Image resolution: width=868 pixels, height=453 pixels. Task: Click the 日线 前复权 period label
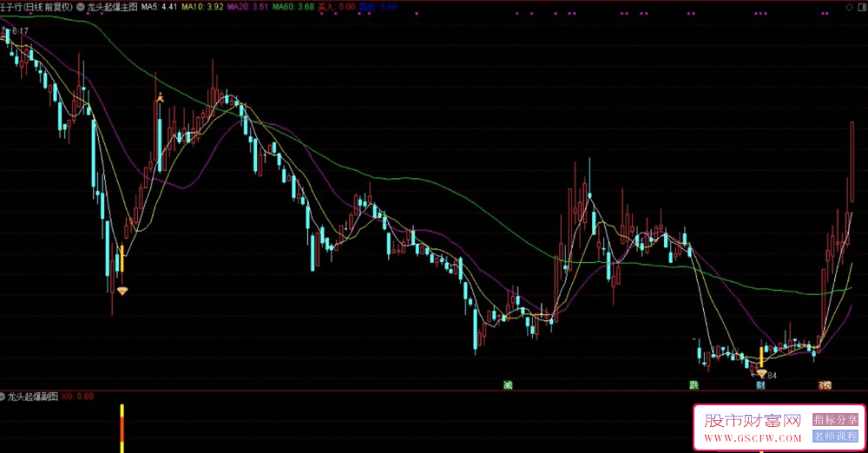(48, 7)
